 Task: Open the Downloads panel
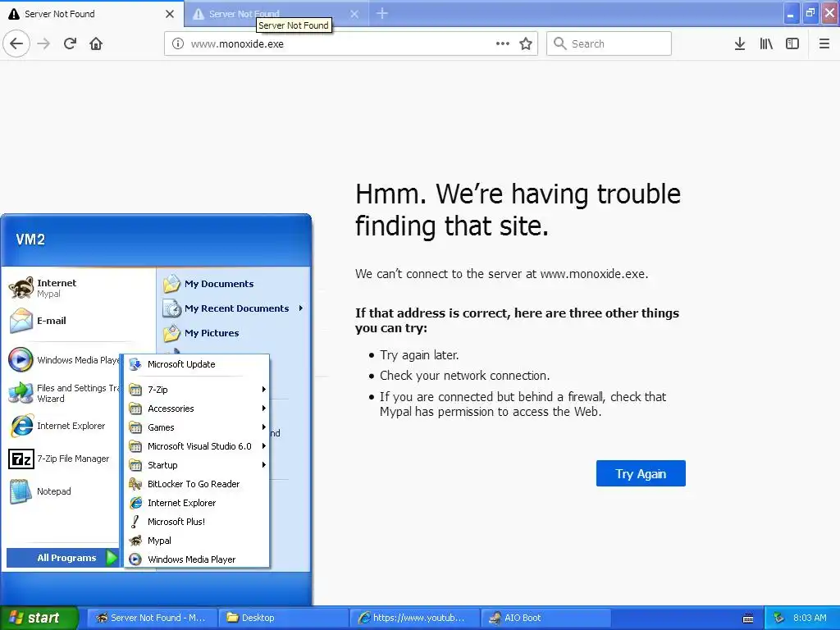tap(740, 44)
